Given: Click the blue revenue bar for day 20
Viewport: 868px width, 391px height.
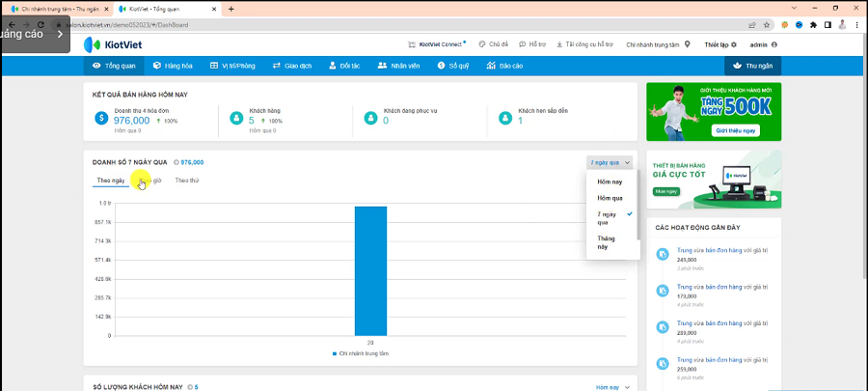Looking at the screenshot, I should (370, 271).
